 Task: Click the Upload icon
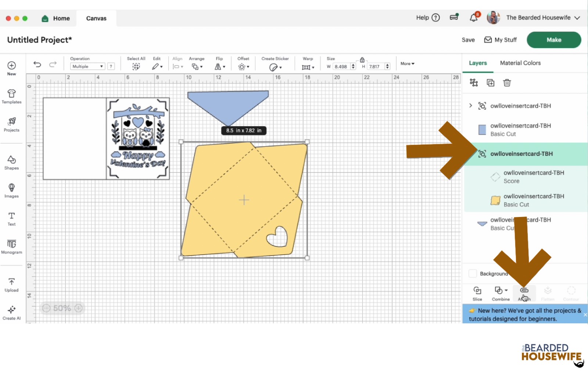pyautogui.click(x=11, y=285)
